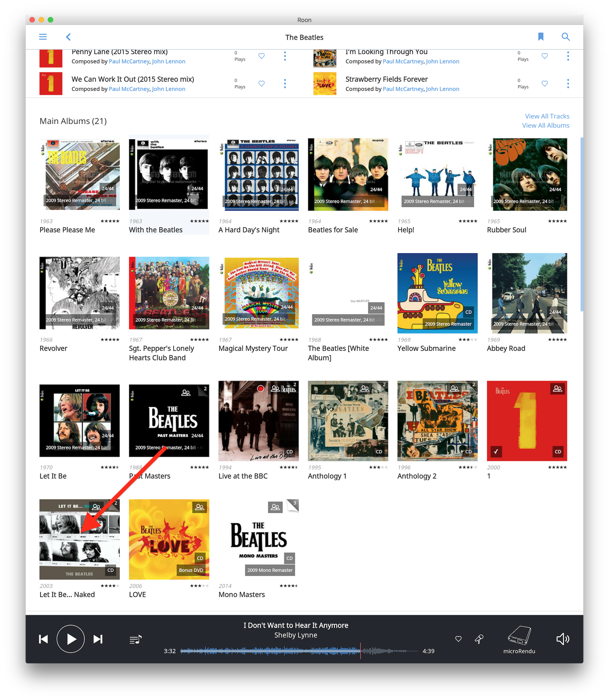Open Anthology 2 album cover
The height and width of the screenshot is (700, 609).
[437, 421]
